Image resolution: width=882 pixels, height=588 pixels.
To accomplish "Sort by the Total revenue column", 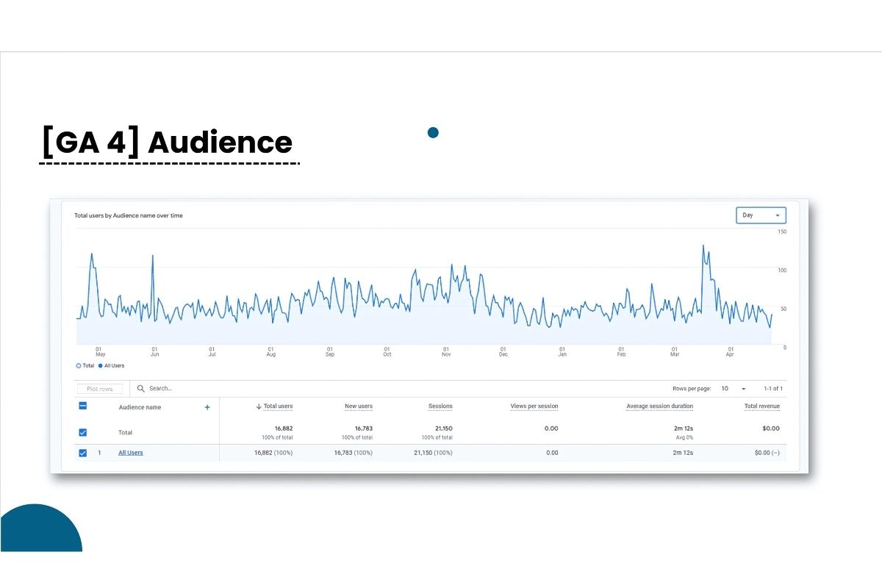I will [x=762, y=406].
